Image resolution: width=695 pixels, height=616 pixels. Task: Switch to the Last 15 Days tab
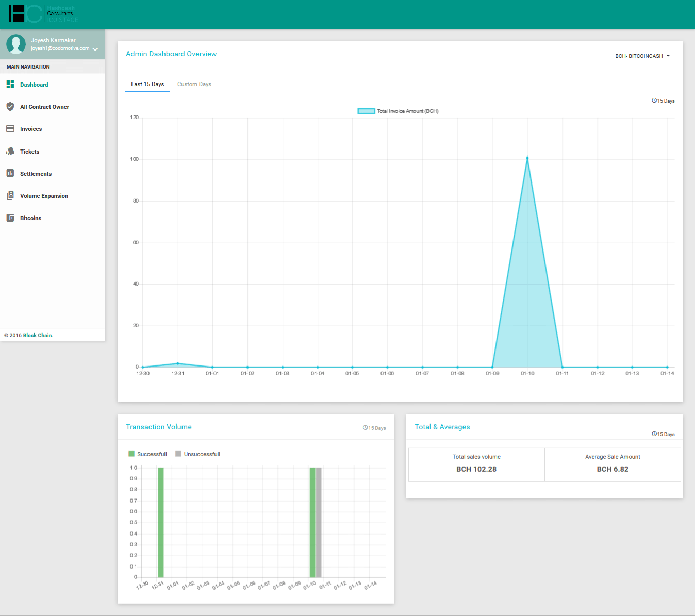point(147,84)
